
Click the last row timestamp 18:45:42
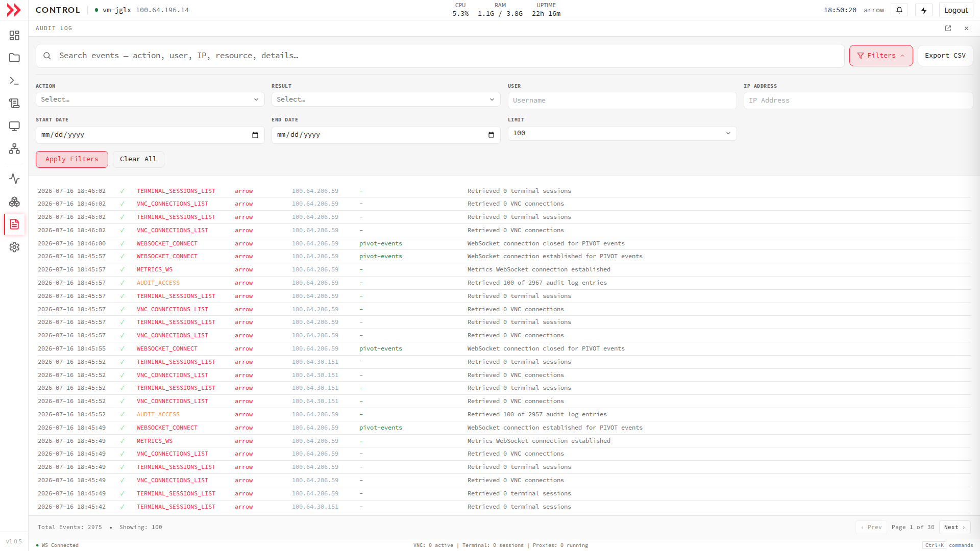coord(71,507)
